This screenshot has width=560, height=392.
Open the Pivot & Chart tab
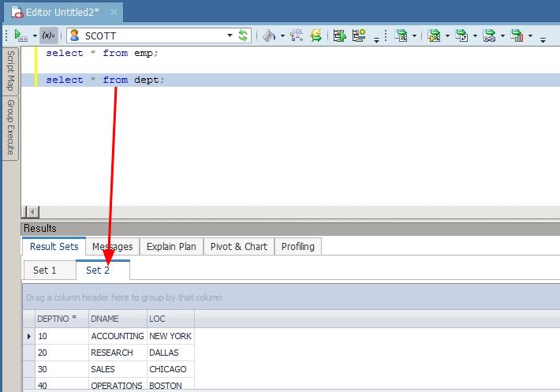click(239, 246)
